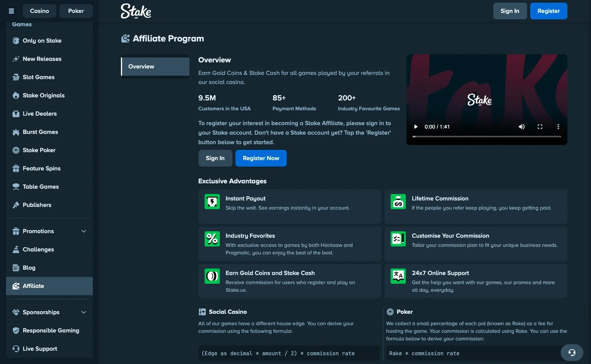The image size is (591, 364).
Task: Expand the Sponsorships submenu chevron
Action: pyautogui.click(x=84, y=312)
